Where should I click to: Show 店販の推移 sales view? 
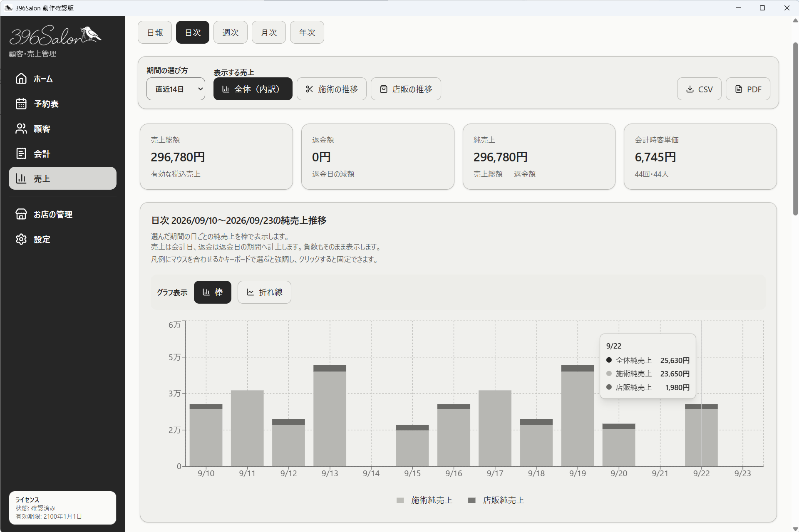coord(406,89)
